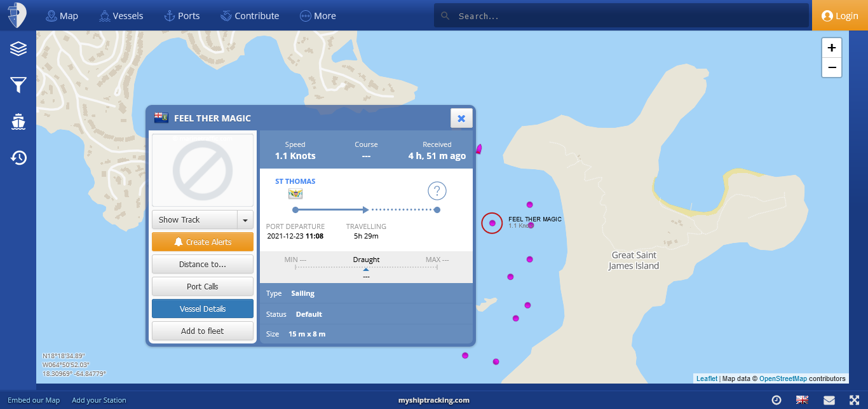
Task: Click the US Virgin Islands flag under ST THOMAS
Action: [295, 193]
